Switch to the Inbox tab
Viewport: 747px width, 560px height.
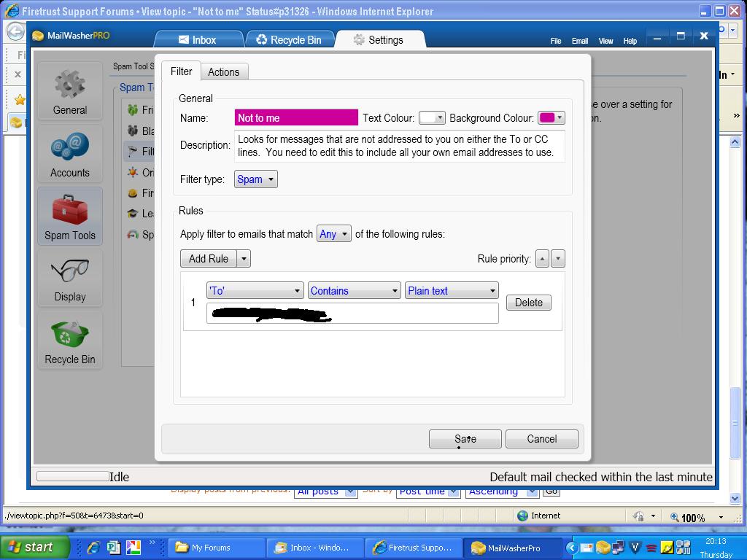pyautogui.click(x=198, y=40)
